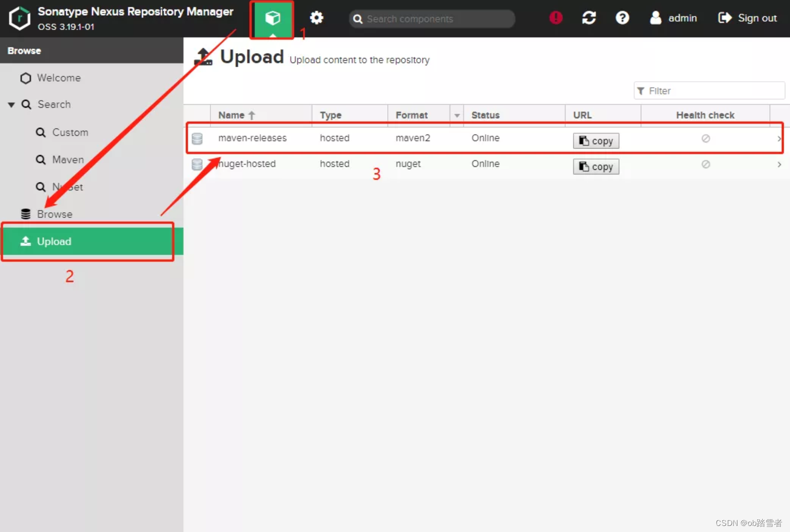Sort by the Name column header
The width and height of the screenshot is (790, 532).
(261, 115)
